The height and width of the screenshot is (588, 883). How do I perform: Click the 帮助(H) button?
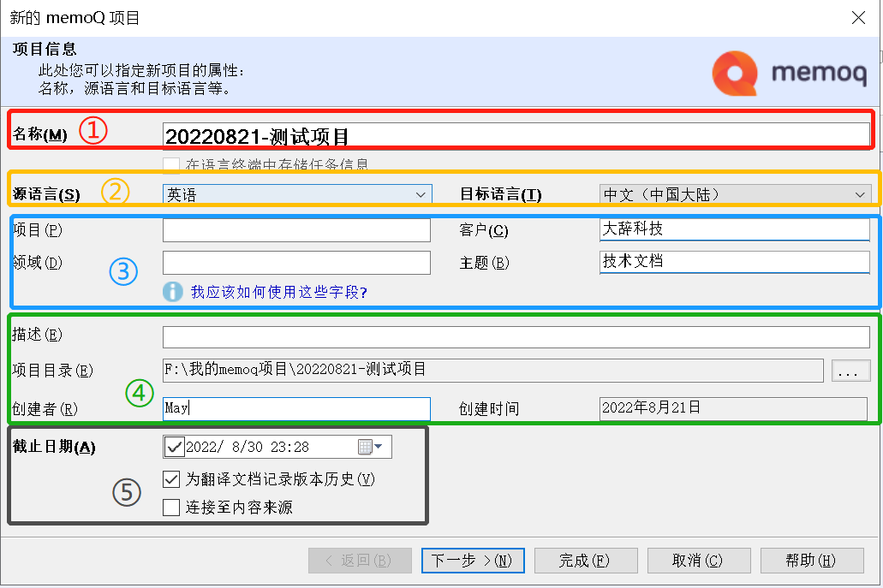coord(812,561)
